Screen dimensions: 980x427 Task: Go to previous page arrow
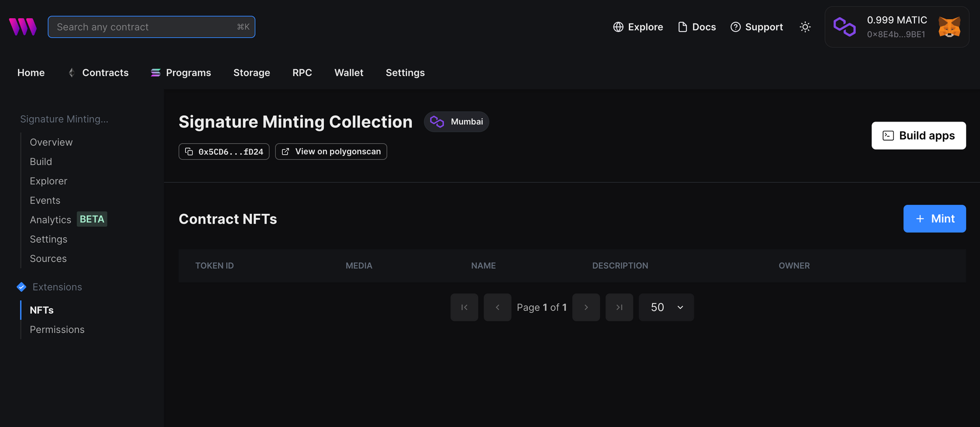[x=497, y=307]
